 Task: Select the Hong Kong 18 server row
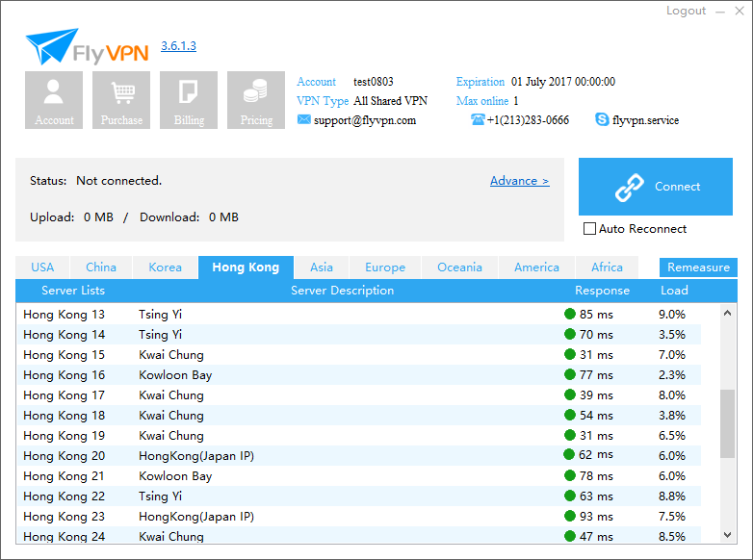click(358, 415)
